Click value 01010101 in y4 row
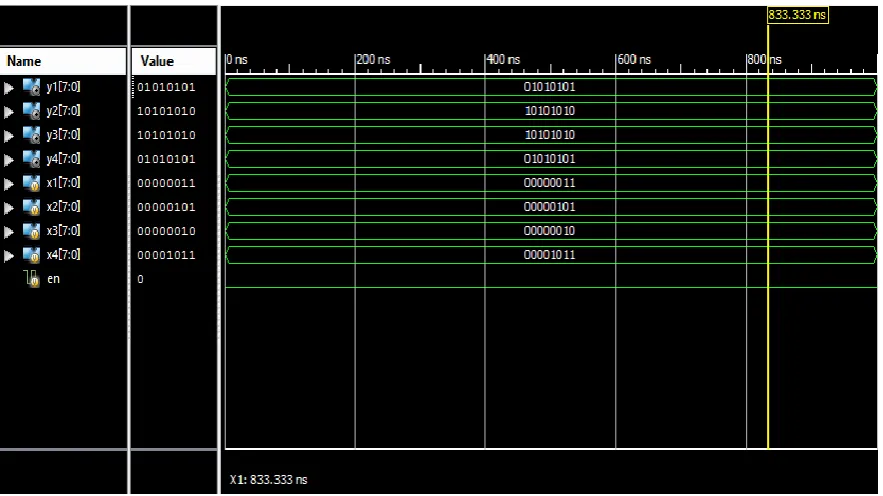The height and width of the screenshot is (496, 883). pyautogui.click(x=166, y=159)
